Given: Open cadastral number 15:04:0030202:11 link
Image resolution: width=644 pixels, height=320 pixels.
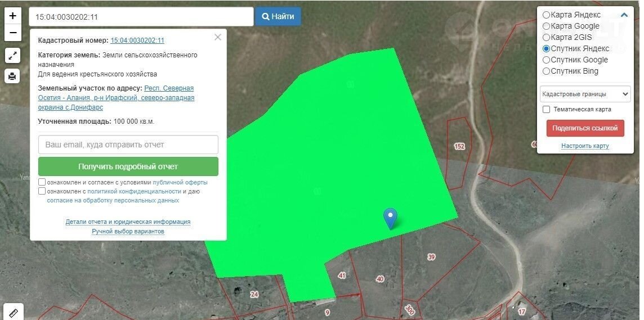Looking at the screenshot, I should click(137, 40).
